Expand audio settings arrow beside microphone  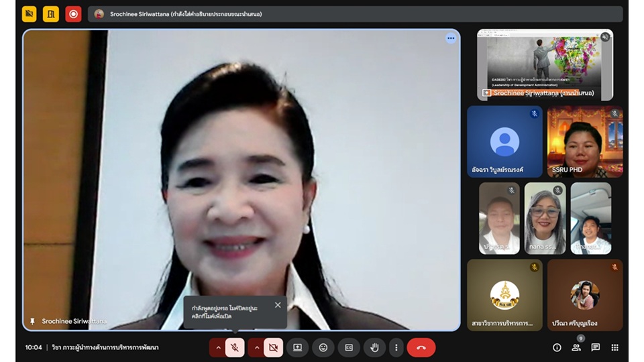click(217, 347)
